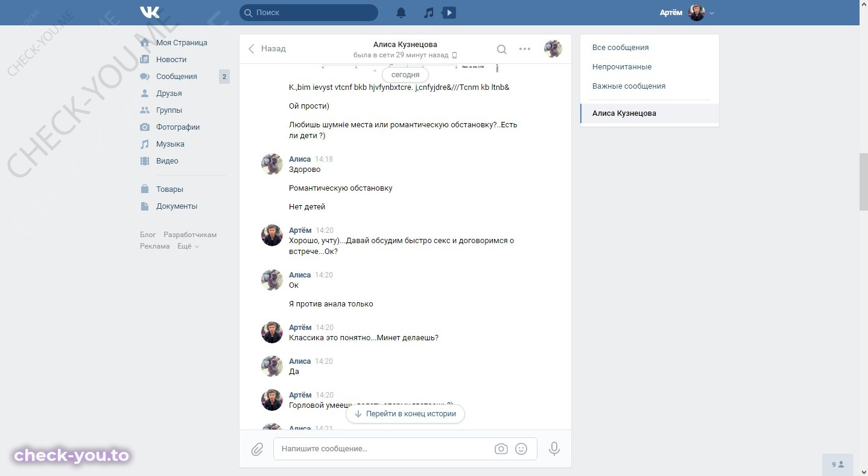This screenshot has height=476, width=868.
Task: Select the message Ой прости)
Action: tap(309, 106)
